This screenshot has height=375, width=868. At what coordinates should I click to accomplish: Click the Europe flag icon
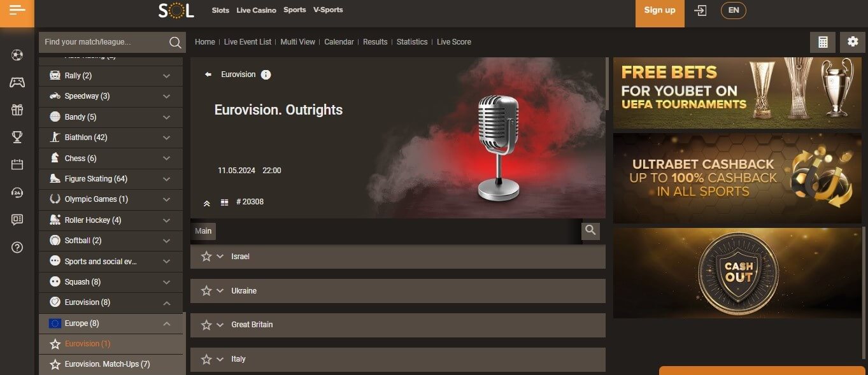tap(55, 323)
